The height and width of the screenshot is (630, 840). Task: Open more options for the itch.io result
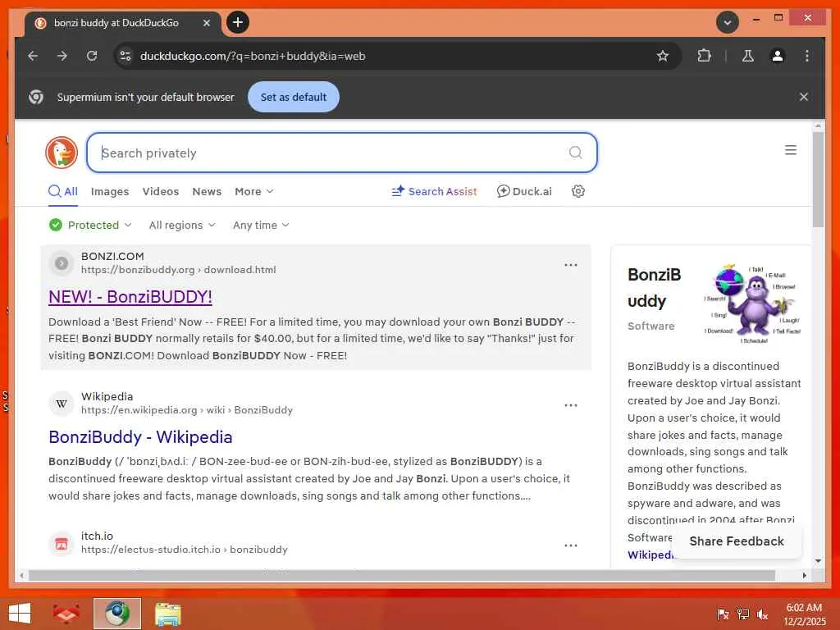[x=571, y=546]
